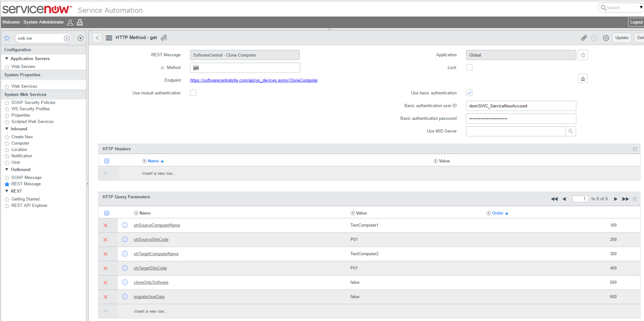644x321 pixels.
Task: Click HTTP Headers list gear icon
Action: (x=107, y=161)
